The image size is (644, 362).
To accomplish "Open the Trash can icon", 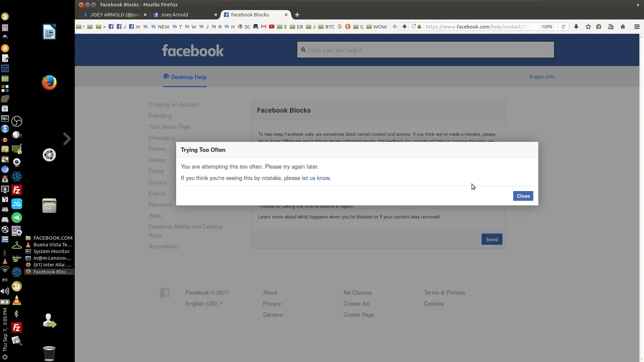I will pos(49,353).
